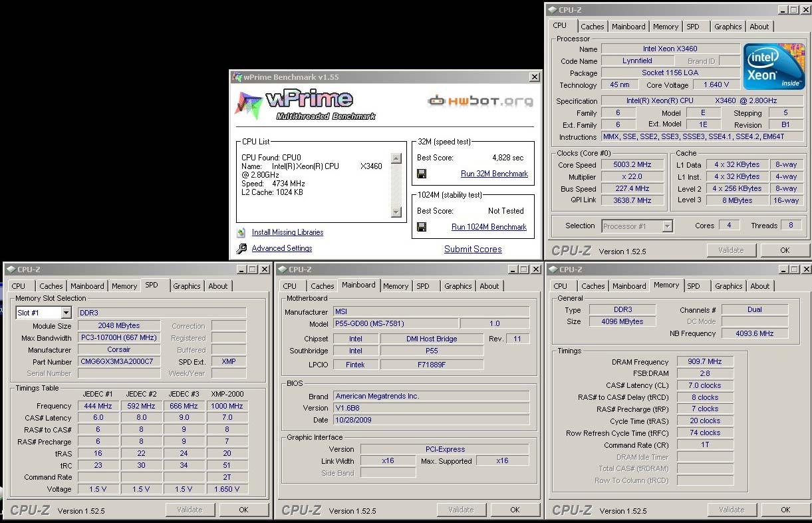Switch to Caches tab in CPU window
Image resolution: width=812 pixels, height=523 pixels.
click(593, 27)
